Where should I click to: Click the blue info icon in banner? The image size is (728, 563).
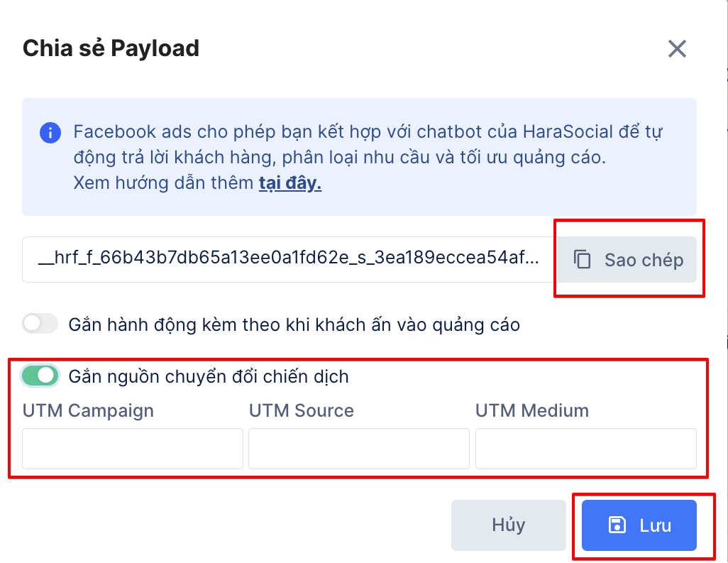(50, 133)
